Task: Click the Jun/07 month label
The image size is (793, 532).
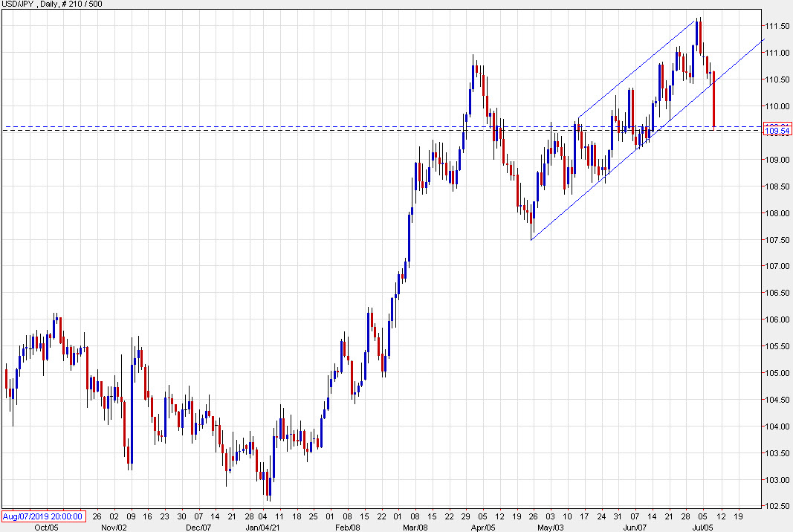Action: (635, 528)
